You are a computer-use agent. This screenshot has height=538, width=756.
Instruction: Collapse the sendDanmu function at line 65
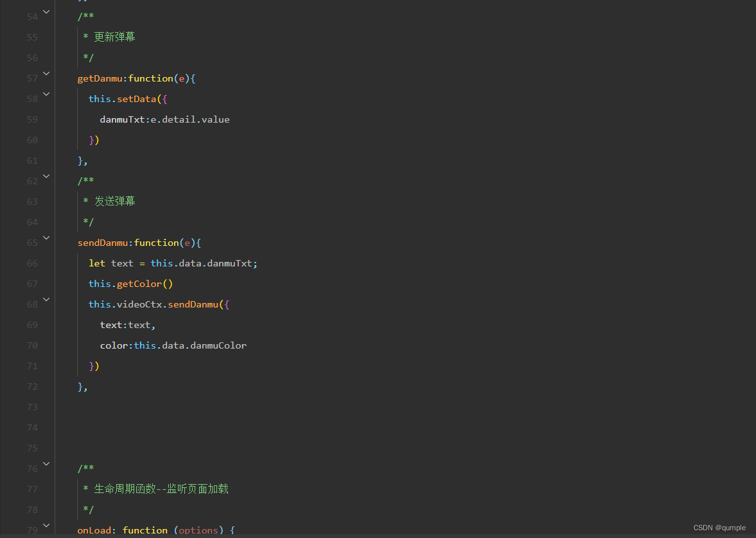click(46, 238)
